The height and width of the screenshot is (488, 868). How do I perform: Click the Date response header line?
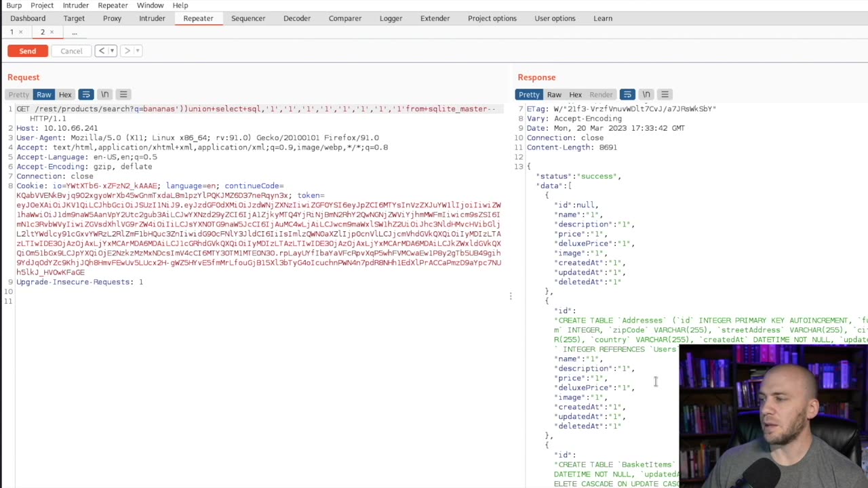pyautogui.click(x=606, y=128)
